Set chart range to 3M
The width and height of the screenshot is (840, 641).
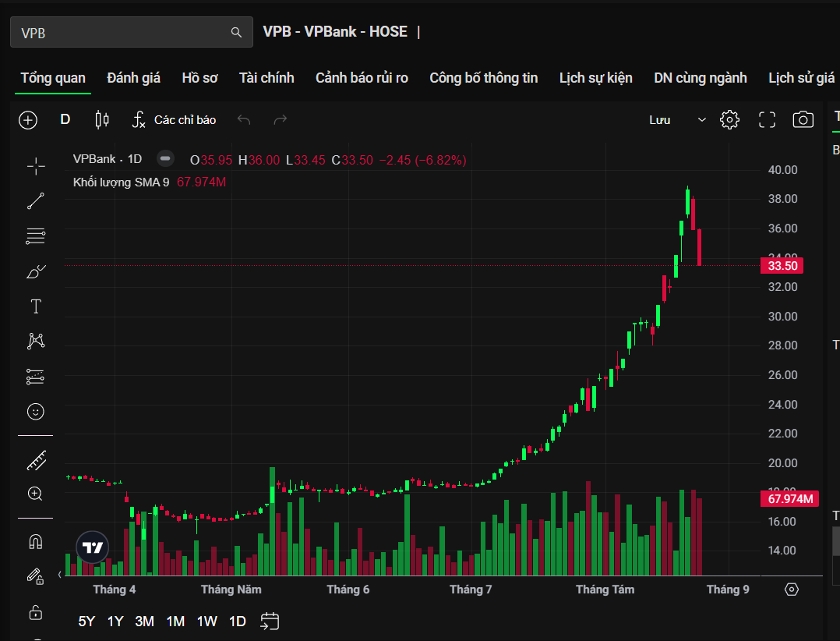pos(145,622)
